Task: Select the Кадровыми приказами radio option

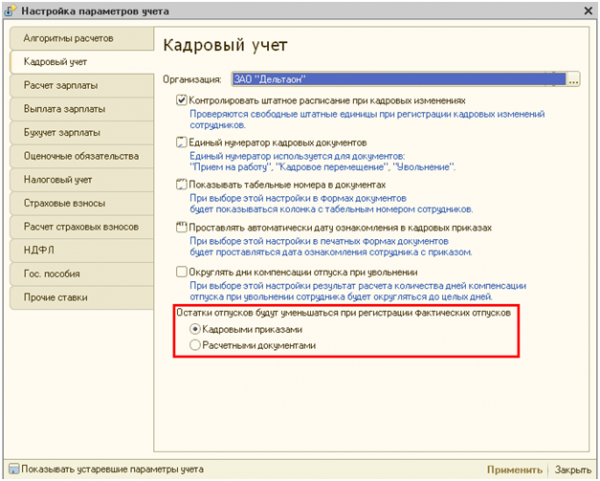Action: (195, 329)
